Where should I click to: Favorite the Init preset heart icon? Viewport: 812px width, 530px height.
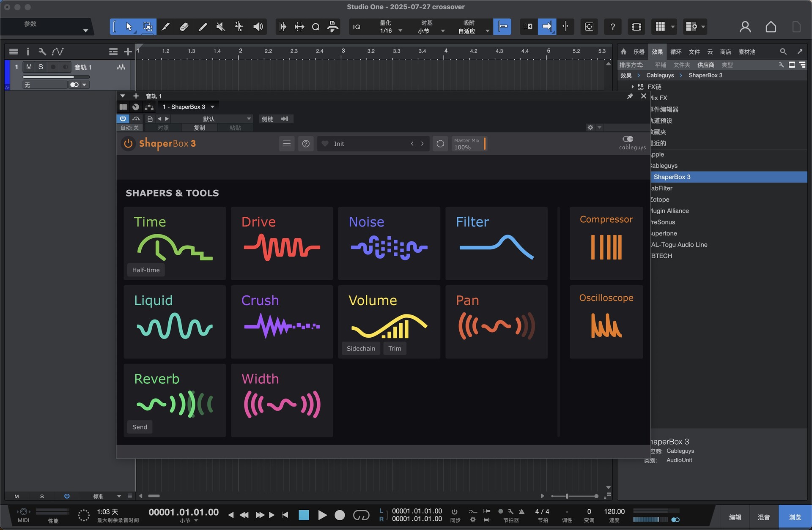click(325, 144)
